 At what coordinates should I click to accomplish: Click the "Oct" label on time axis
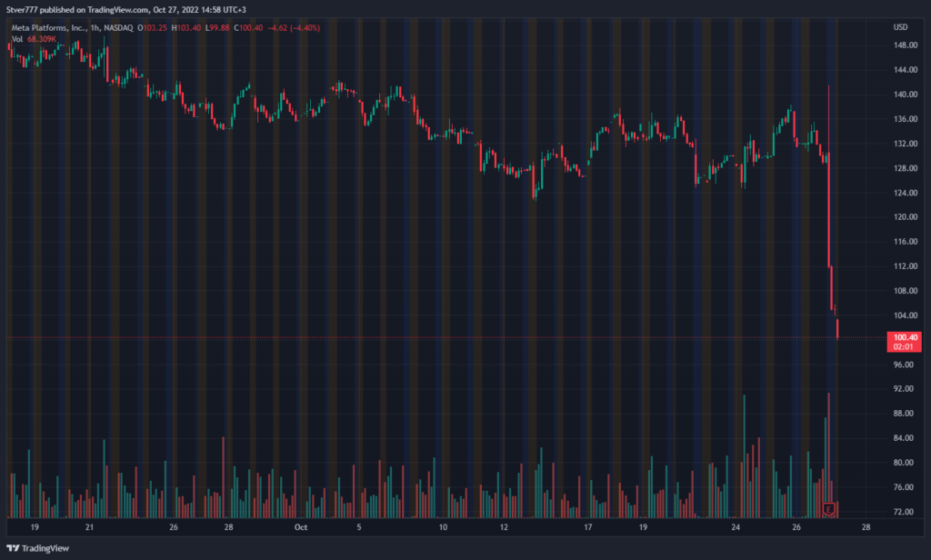[x=300, y=527]
